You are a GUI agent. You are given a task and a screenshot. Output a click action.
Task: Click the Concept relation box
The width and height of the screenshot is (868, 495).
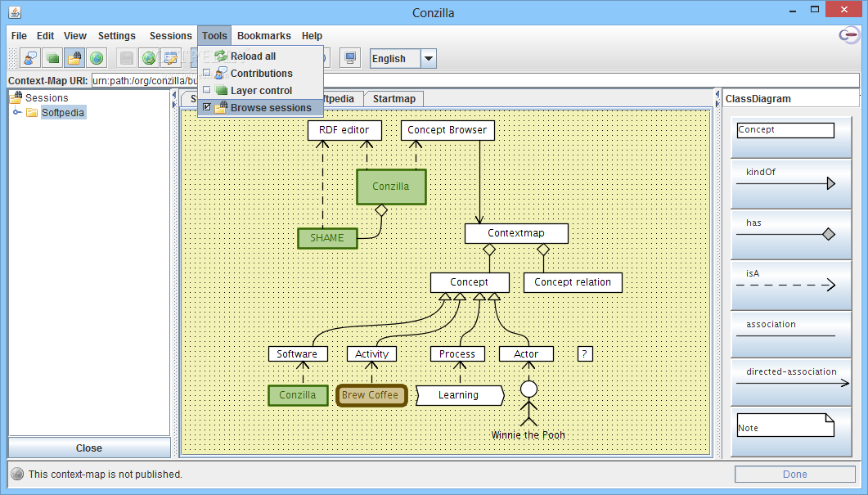coord(573,282)
